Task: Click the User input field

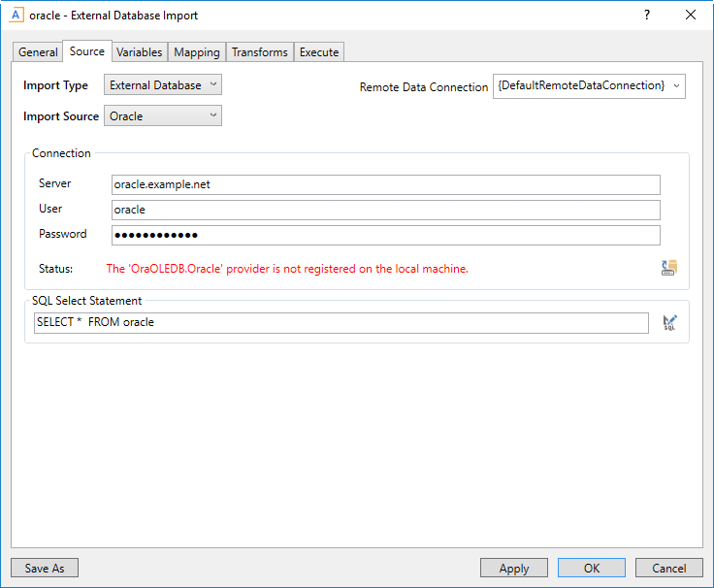Action: [386, 210]
